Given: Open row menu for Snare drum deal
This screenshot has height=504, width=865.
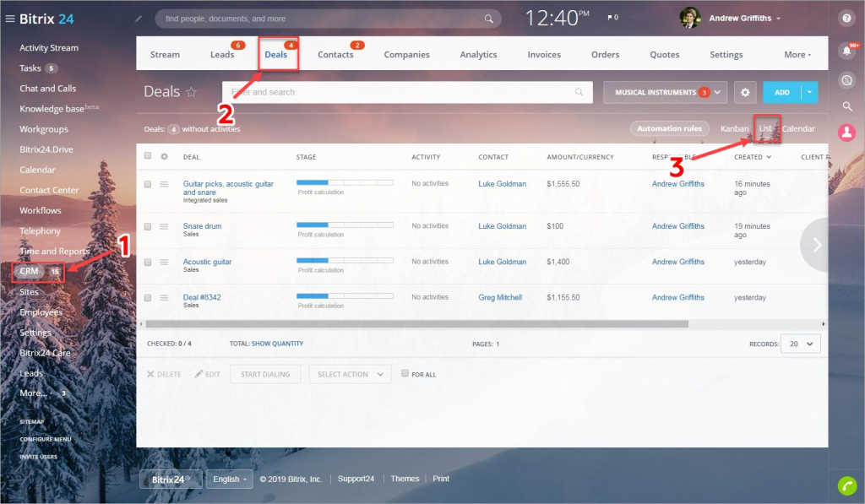Looking at the screenshot, I should pyautogui.click(x=164, y=226).
